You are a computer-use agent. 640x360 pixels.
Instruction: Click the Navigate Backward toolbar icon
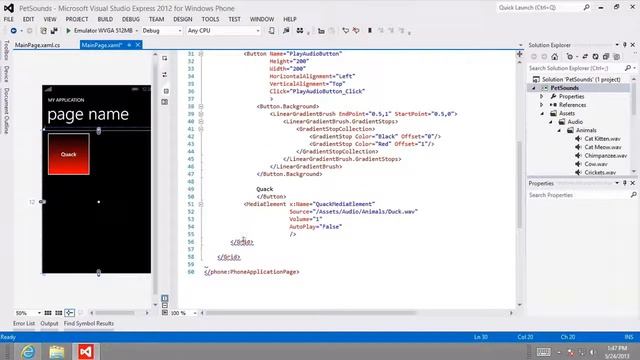13,31
